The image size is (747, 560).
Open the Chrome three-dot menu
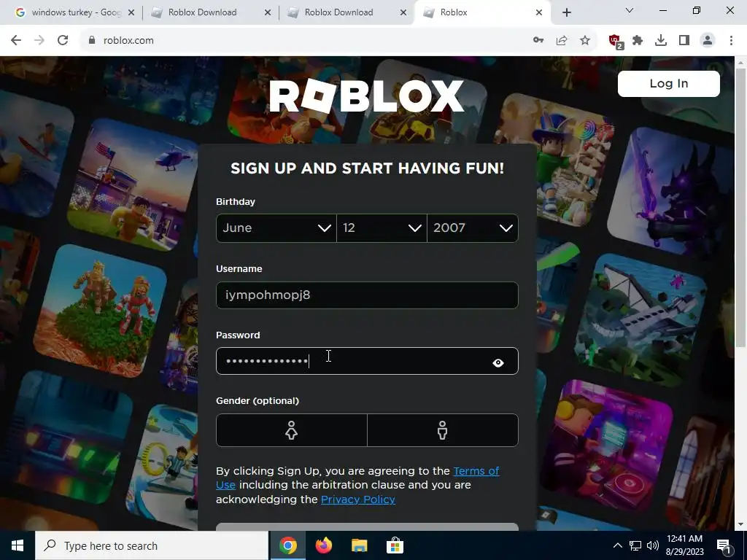[731, 41]
